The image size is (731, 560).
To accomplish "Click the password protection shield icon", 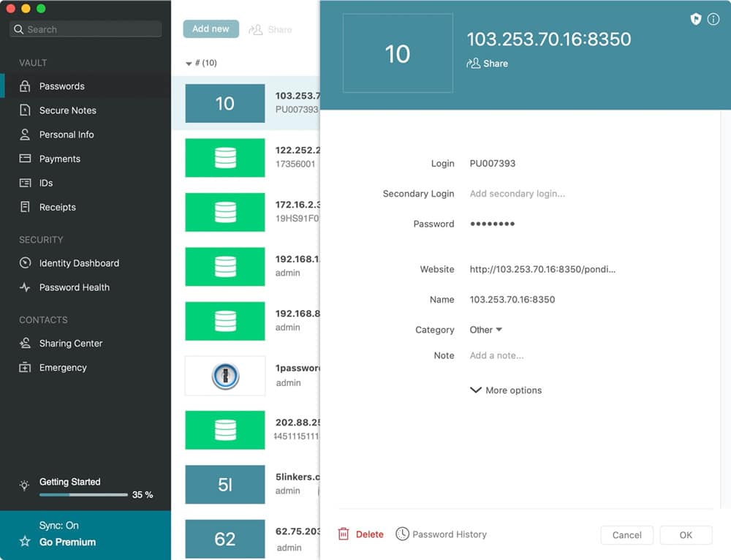I will tap(696, 19).
